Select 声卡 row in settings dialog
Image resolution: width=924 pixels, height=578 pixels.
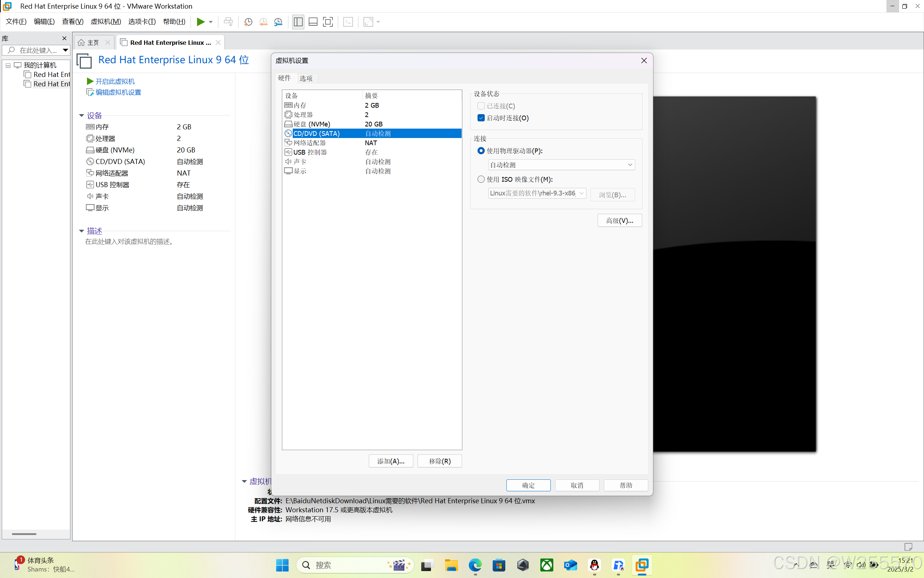click(x=372, y=161)
